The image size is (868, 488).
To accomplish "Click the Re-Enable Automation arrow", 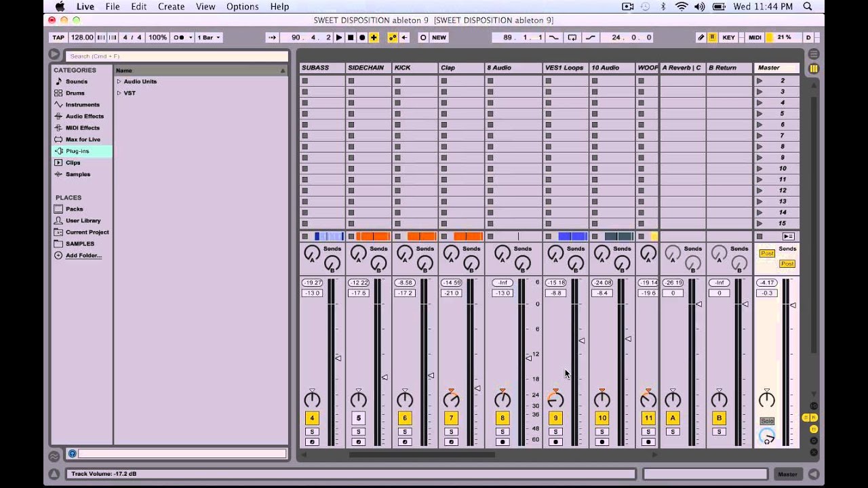I will (405, 37).
